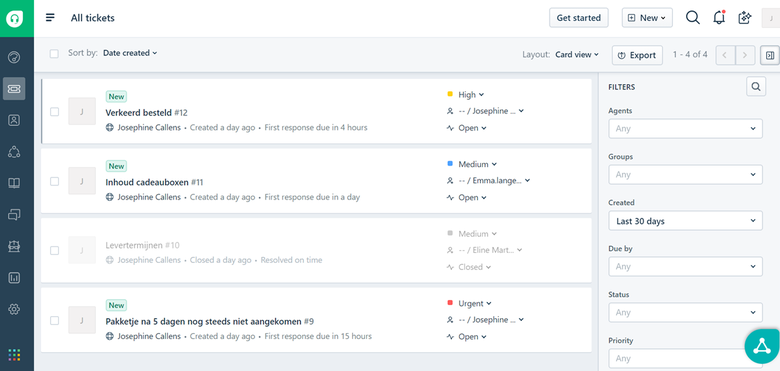
Task: Toggle the filter panel collapse icon
Action: [770, 55]
